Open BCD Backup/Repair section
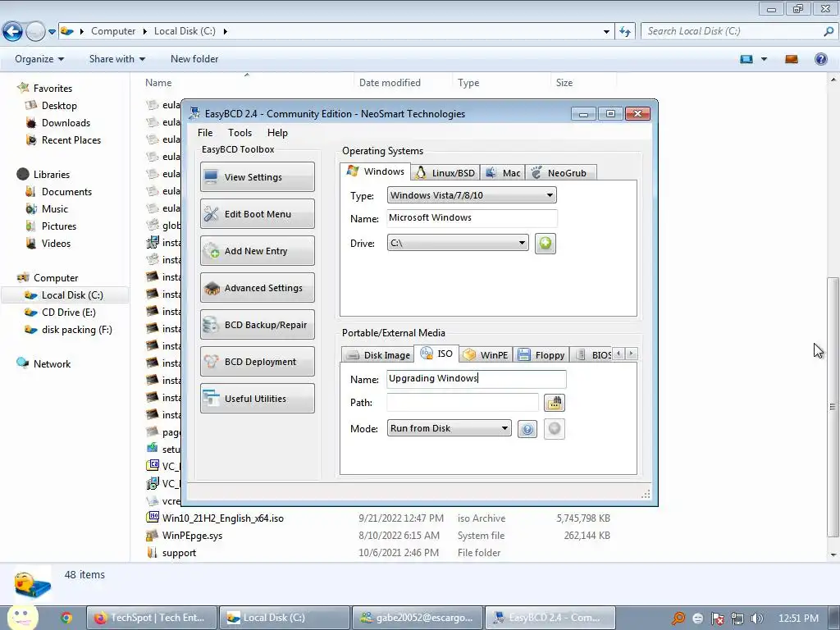840x630 pixels. pyautogui.click(x=257, y=325)
